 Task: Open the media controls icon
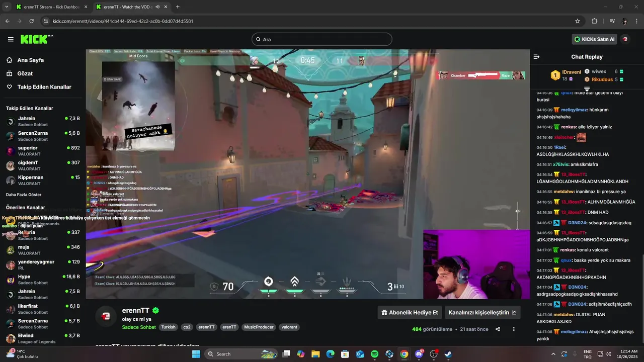point(612,21)
